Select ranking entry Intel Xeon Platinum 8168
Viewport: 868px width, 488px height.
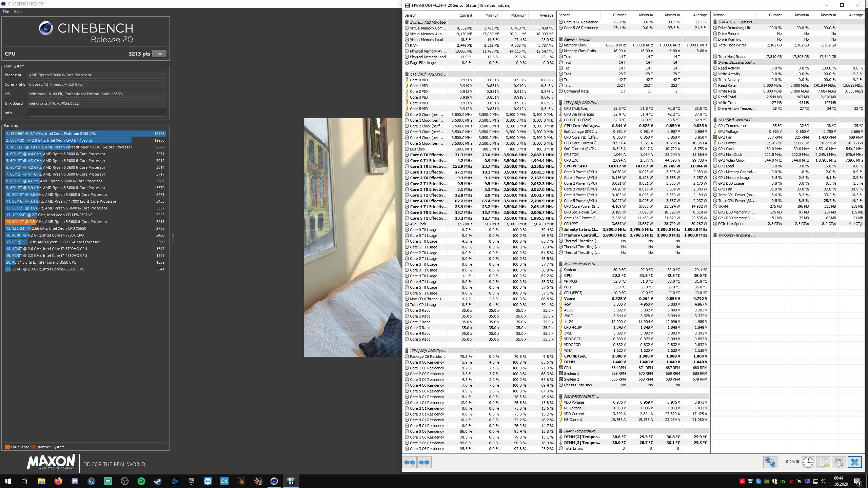[85, 134]
